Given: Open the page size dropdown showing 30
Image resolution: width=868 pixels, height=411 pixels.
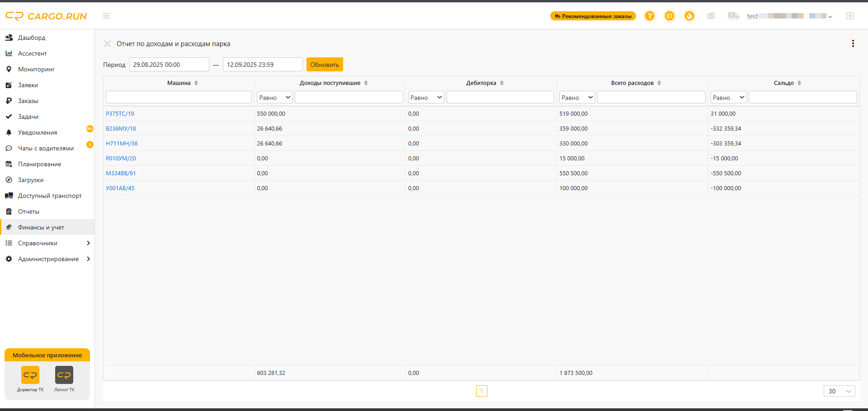Looking at the screenshot, I should tap(840, 391).
